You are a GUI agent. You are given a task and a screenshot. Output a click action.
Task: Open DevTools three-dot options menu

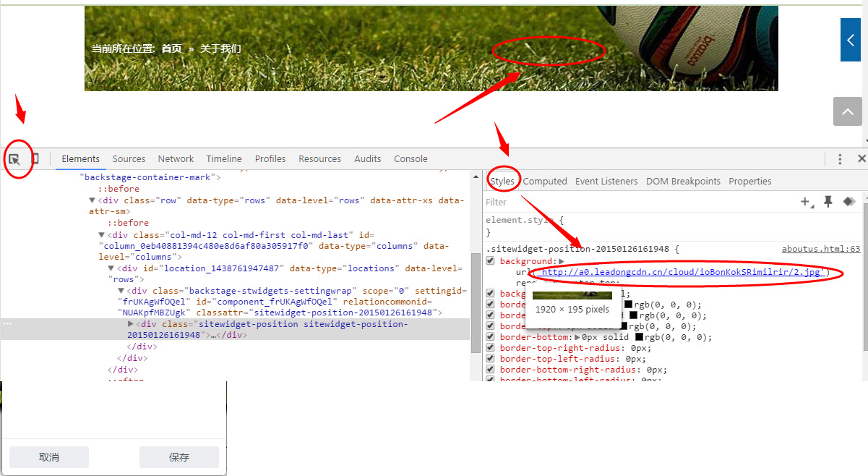pyautogui.click(x=840, y=159)
